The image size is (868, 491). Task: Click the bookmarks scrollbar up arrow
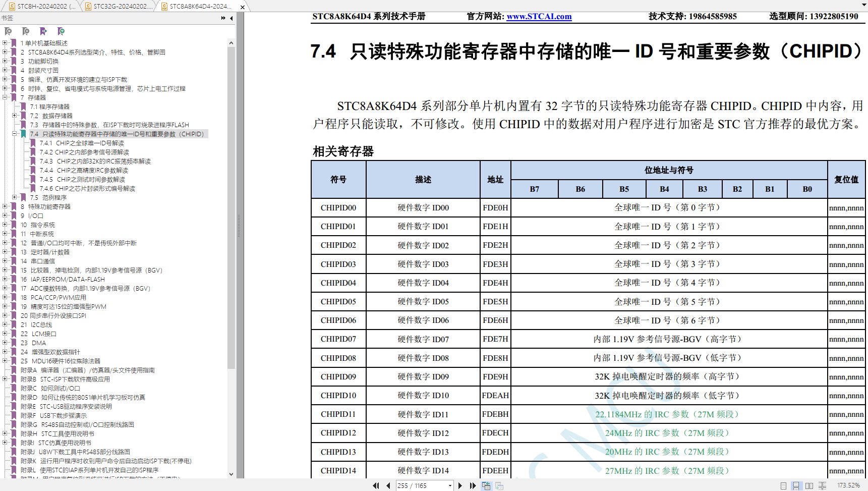pyautogui.click(x=231, y=43)
